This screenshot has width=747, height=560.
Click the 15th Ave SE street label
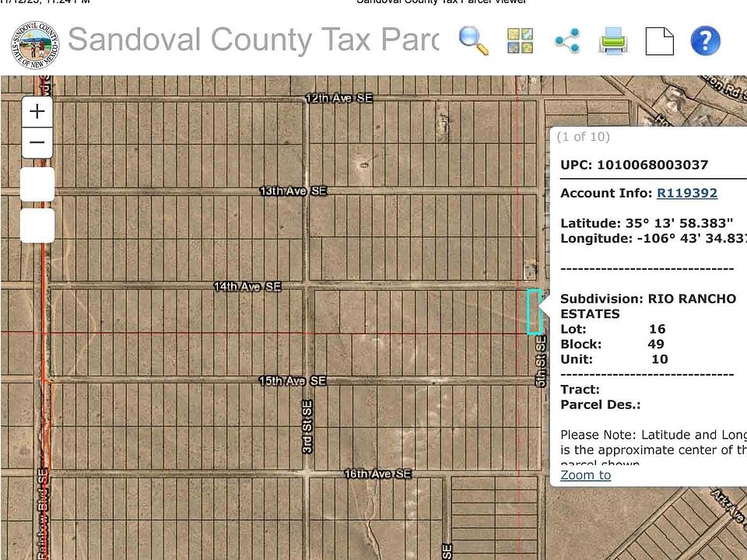(x=293, y=380)
